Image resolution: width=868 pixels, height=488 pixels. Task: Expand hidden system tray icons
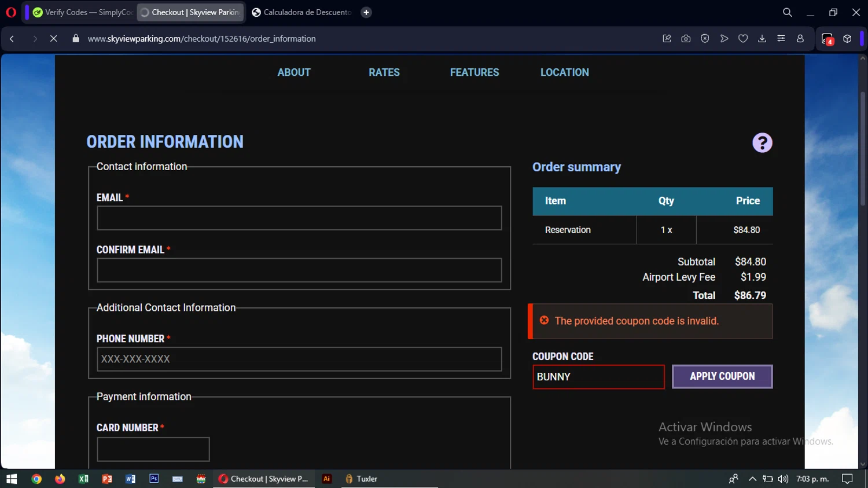[752, 479]
